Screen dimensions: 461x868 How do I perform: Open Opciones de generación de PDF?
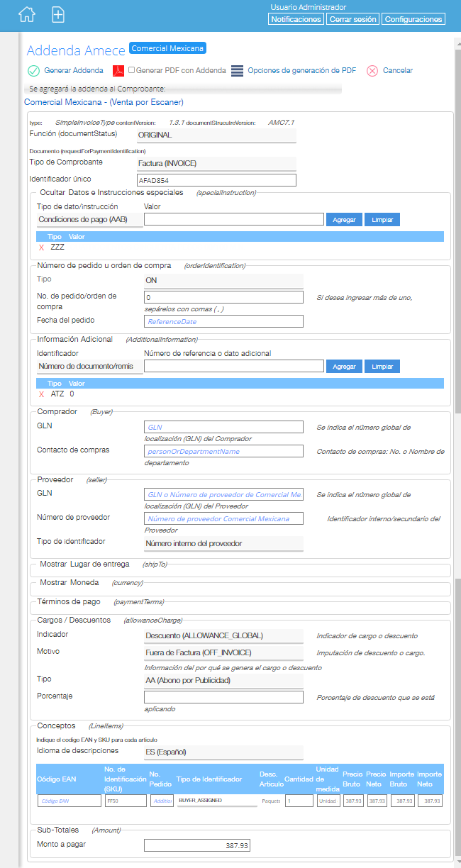point(302,70)
